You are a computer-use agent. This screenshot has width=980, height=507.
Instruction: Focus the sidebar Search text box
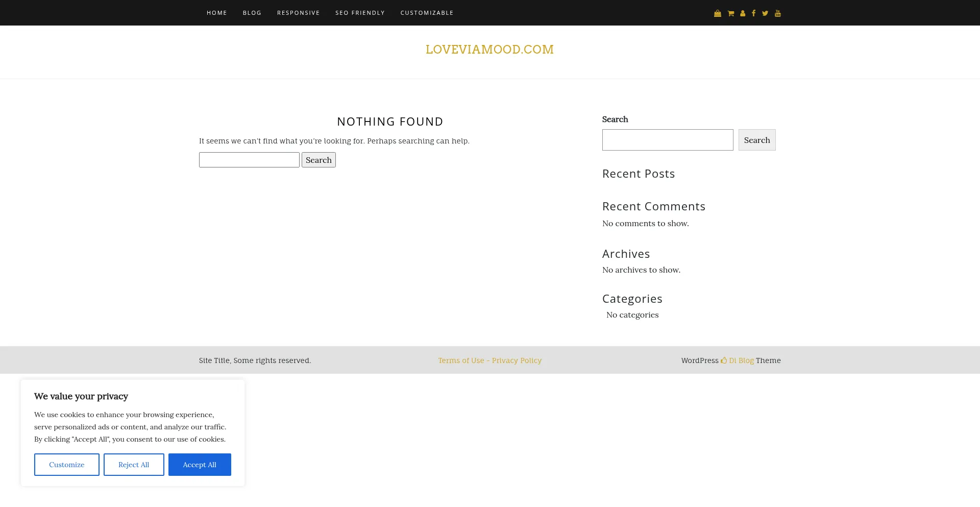click(x=667, y=140)
